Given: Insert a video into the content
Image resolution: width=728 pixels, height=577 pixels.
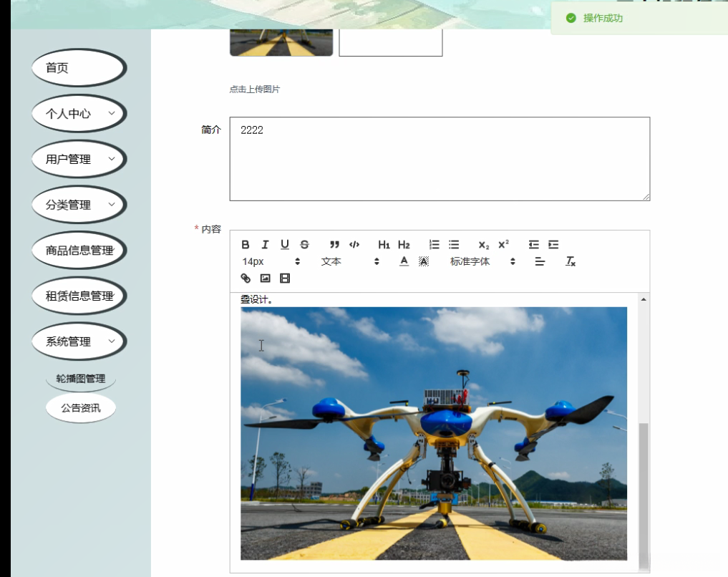Looking at the screenshot, I should pyautogui.click(x=285, y=278).
